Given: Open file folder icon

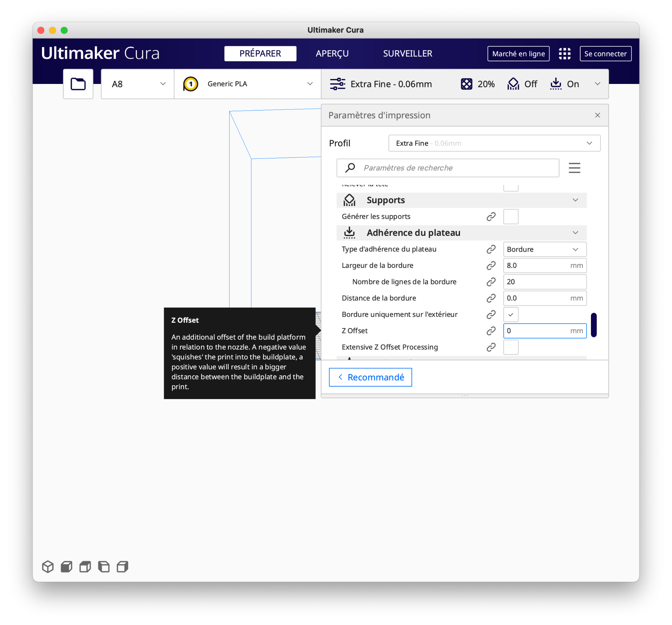Looking at the screenshot, I should pyautogui.click(x=78, y=84).
